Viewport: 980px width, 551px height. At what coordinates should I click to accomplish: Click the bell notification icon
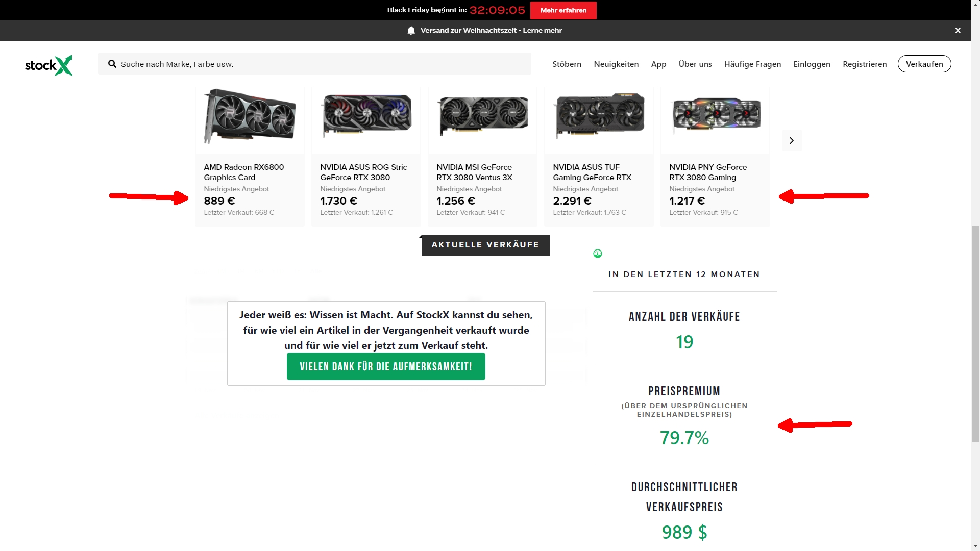411,31
